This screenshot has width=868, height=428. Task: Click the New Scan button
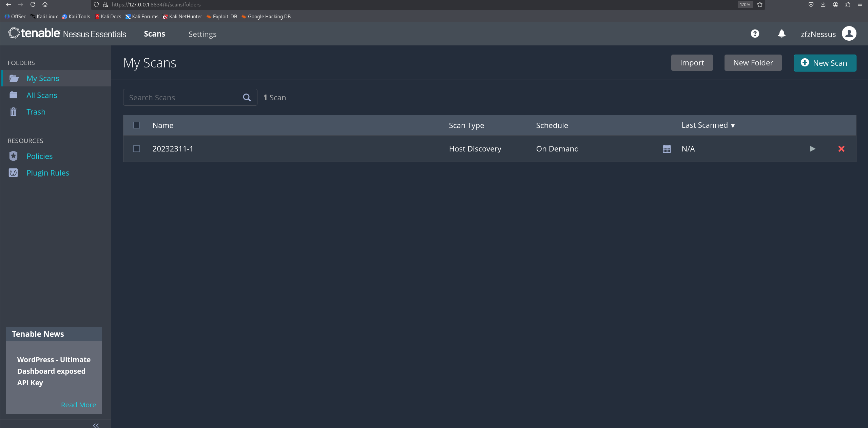click(825, 63)
